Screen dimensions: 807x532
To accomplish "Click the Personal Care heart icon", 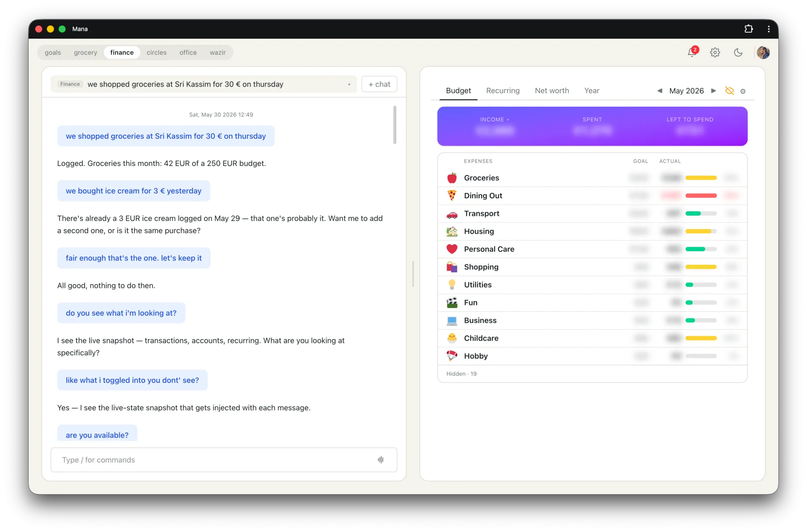I will [452, 249].
